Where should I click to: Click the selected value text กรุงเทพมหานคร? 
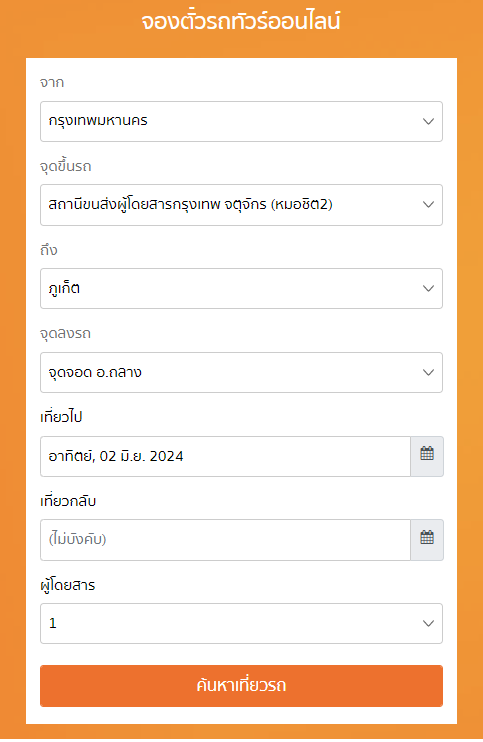(x=98, y=121)
